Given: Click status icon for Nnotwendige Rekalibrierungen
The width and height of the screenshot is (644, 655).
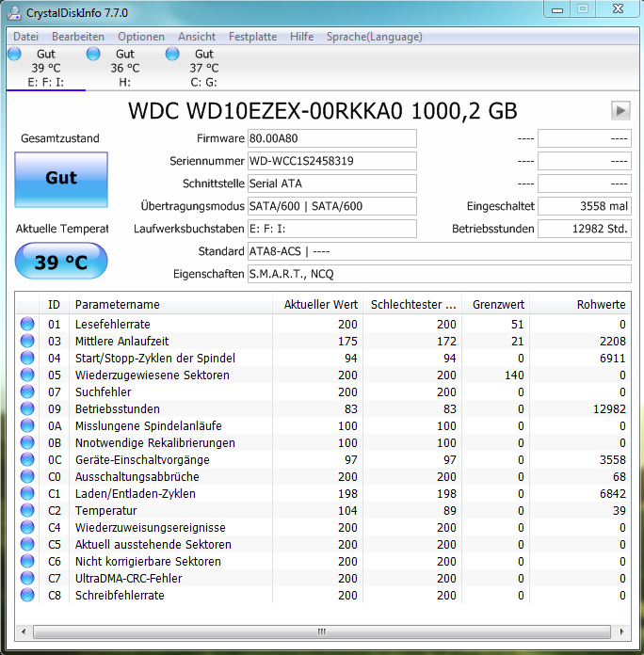Looking at the screenshot, I should [27, 442].
